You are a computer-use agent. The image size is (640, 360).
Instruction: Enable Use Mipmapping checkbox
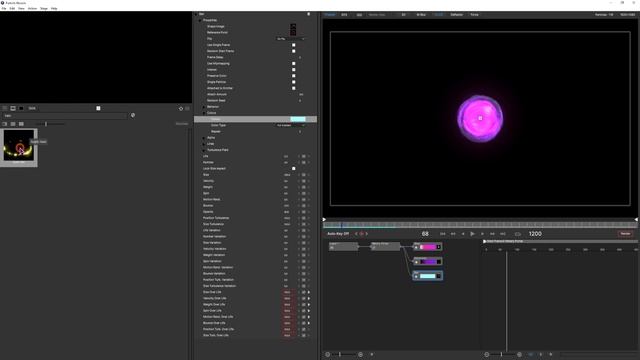coord(293,64)
